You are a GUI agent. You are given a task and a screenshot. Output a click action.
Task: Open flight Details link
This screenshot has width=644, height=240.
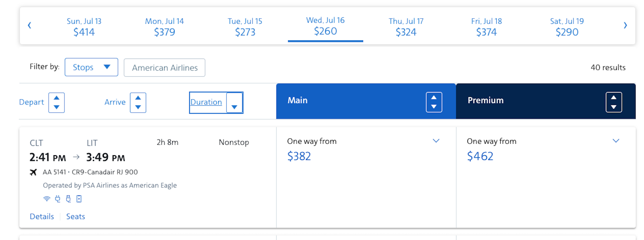point(42,216)
